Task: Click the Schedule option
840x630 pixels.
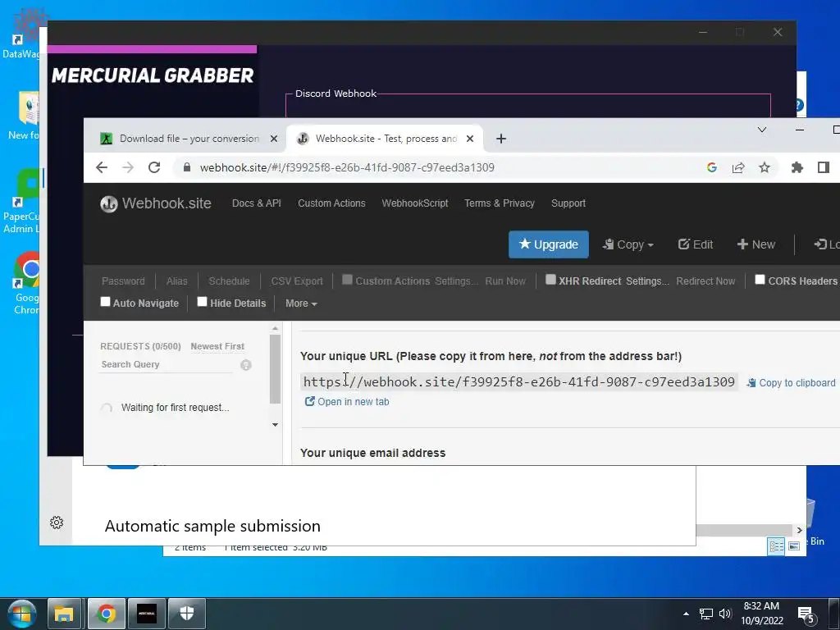Action: point(230,281)
